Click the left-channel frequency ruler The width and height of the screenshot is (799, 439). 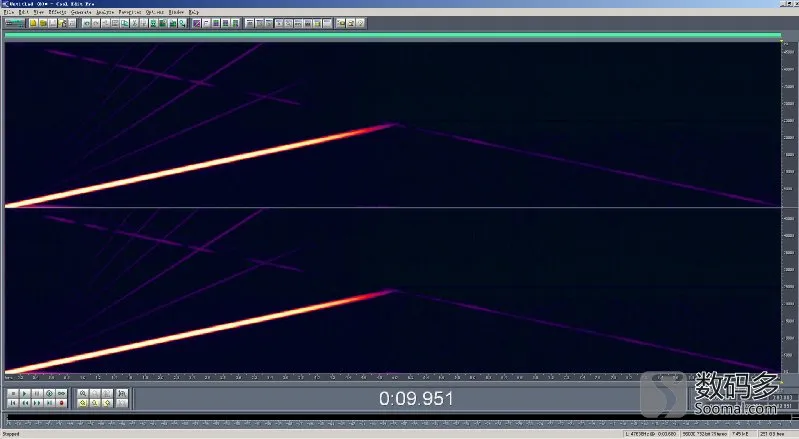(789, 124)
